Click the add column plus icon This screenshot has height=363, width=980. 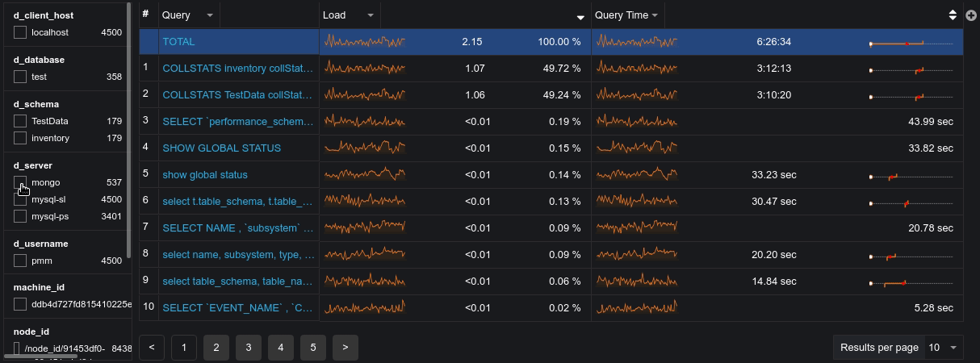971,15
